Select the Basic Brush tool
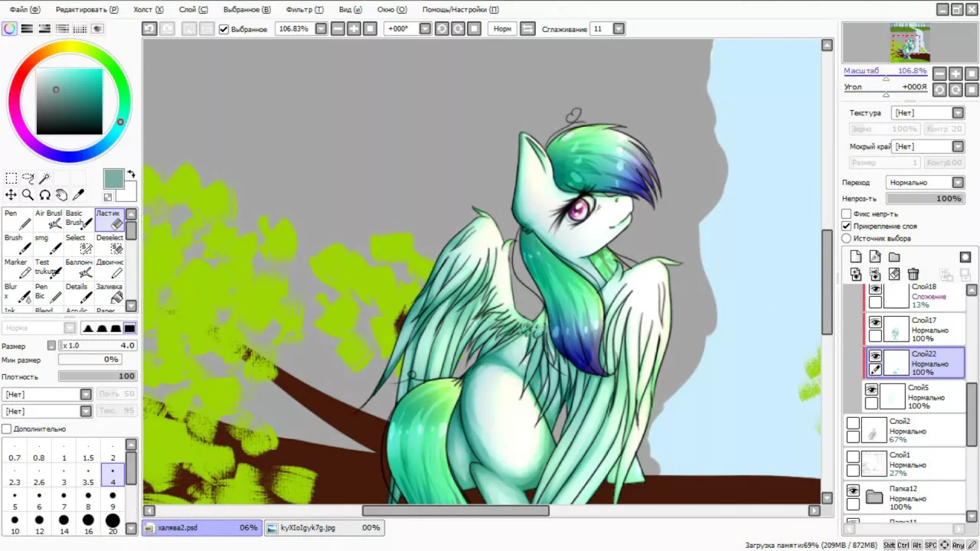The height and width of the screenshot is (551, 980). [79, 220]
